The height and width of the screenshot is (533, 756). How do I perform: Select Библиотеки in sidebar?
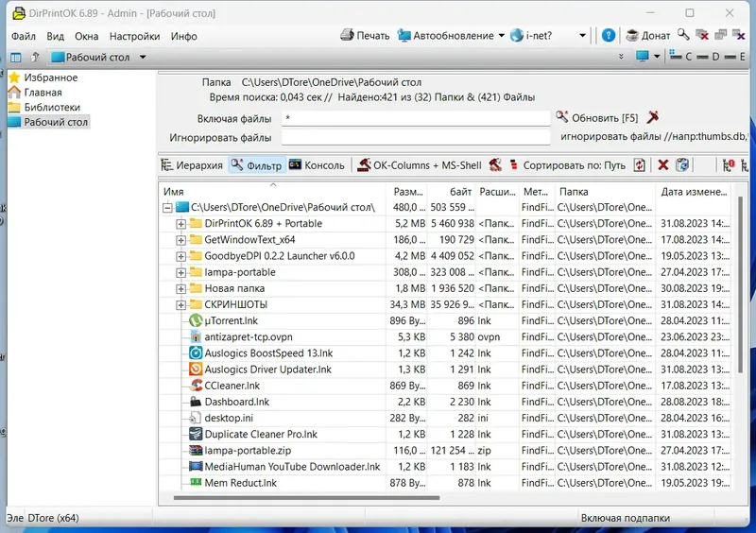(x=52, y=107)
